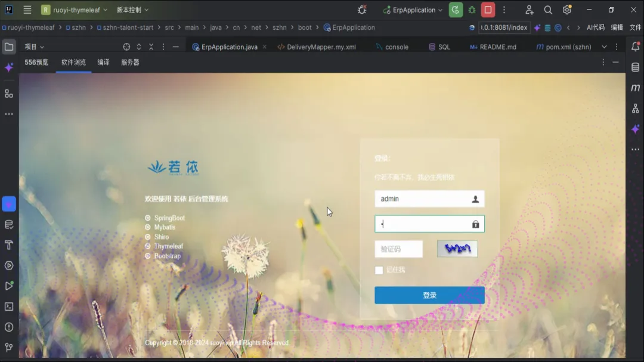Open IDE settings gear

(567, 10)
